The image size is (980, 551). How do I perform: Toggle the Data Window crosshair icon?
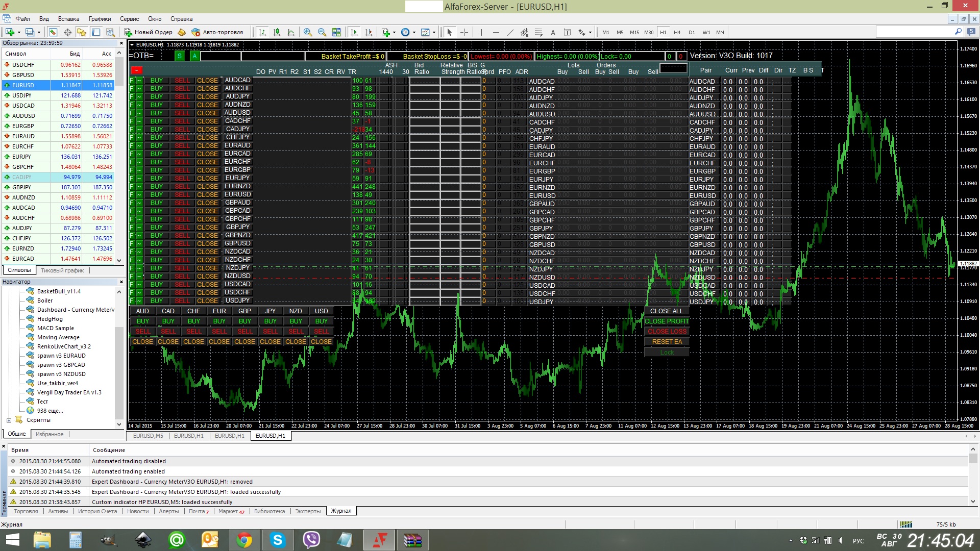point(67,32)
